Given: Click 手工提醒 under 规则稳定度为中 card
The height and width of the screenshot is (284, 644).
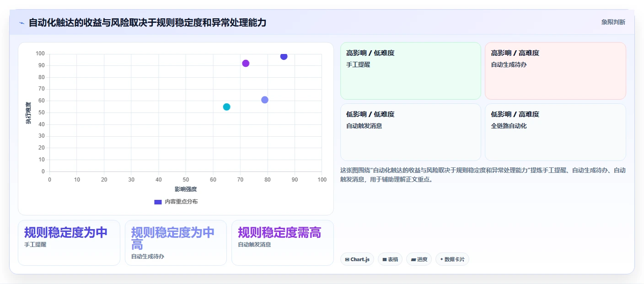Looking at the screenshot, I should point(35,245).
